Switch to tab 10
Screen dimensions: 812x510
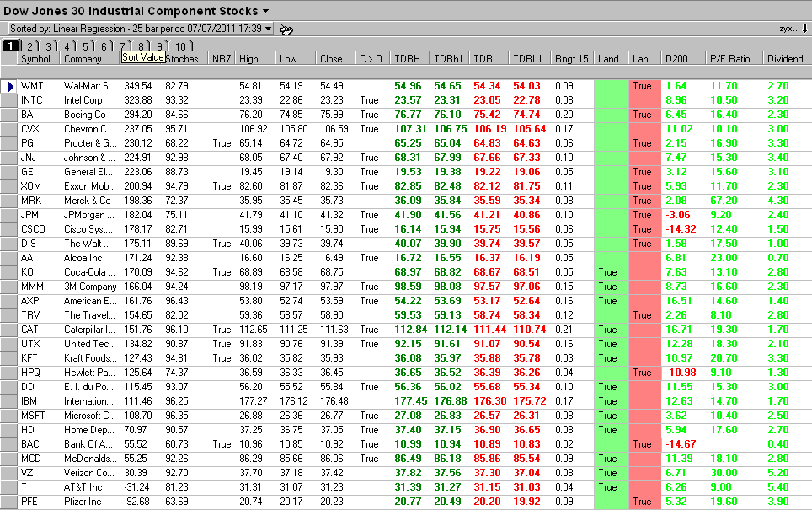[x=180, y=46]
